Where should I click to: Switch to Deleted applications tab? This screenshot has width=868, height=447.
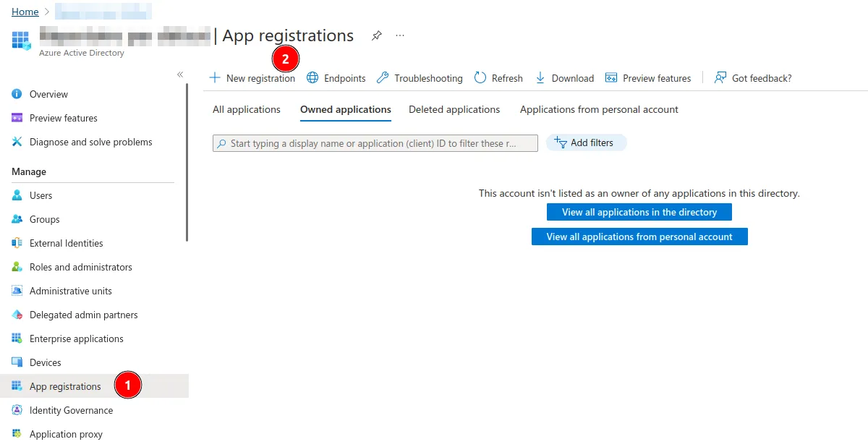pos(454,110)
